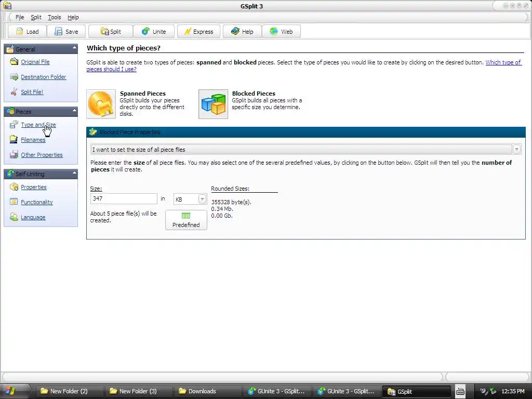Switch to Downloads taskbar window
The width and height of the screenshot is (532, 399).
point(207,391)
